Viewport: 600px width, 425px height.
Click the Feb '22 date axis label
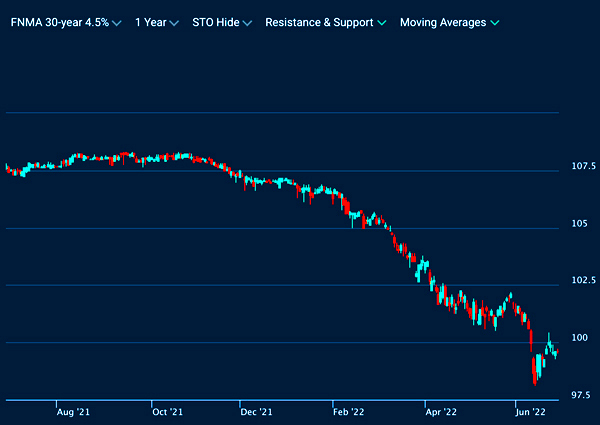pyautogui.click(x=349, y=411)
